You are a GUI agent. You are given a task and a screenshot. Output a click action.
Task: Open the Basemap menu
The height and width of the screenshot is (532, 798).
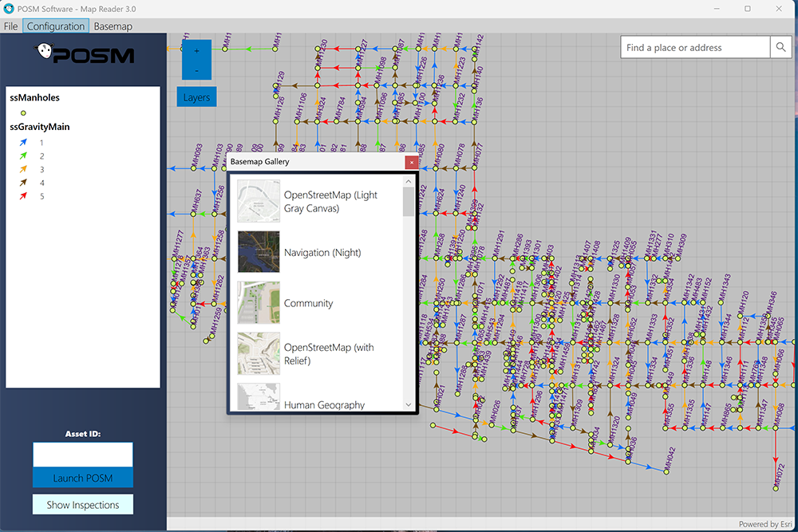[x=113, y=26]
